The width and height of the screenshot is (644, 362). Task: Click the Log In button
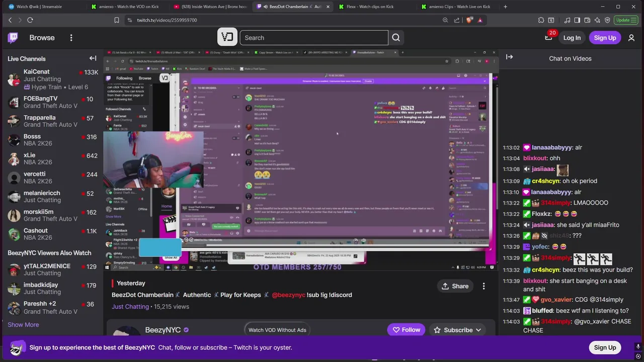pyautogui.click(x=572, y=38)
